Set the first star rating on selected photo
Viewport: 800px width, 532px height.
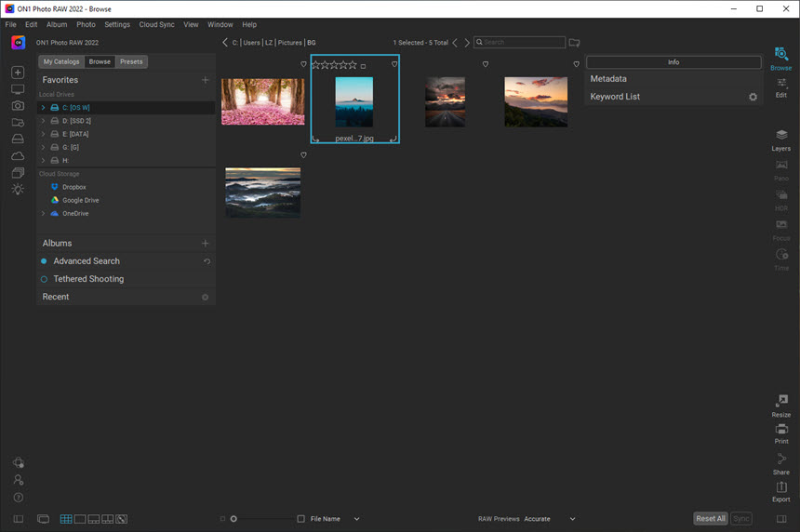(316, 65)
